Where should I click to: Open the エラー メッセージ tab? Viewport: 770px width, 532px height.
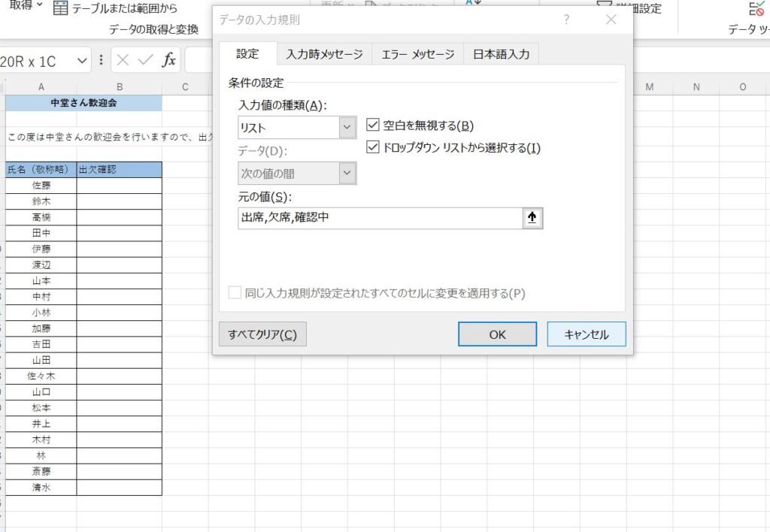tap(417, 54)
